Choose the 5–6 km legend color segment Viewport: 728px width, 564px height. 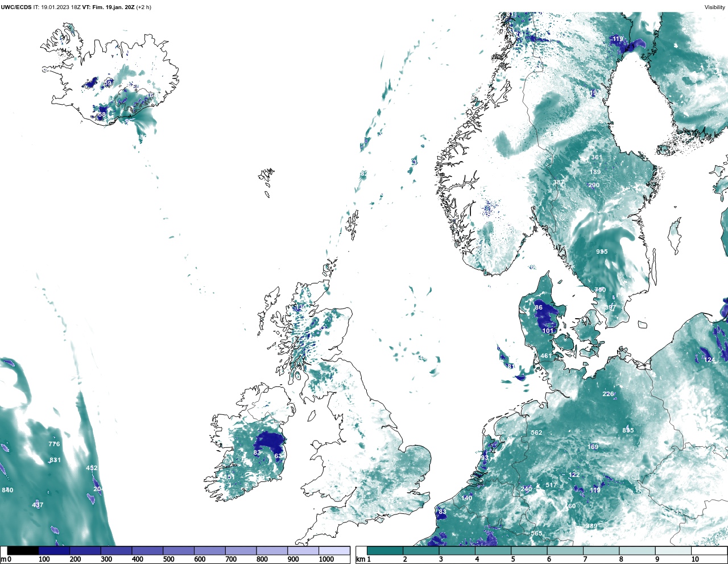point(530,550)
